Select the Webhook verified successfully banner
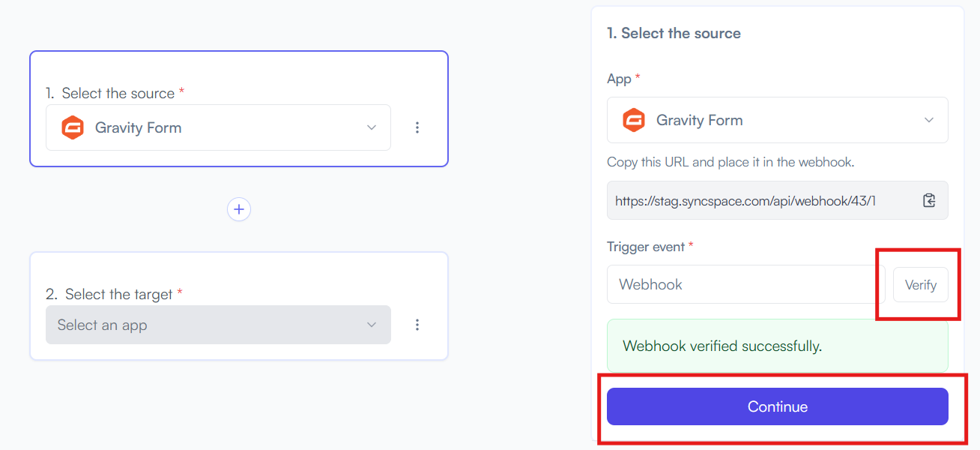Viewport: 980px width, 450px height. [778, 346]
